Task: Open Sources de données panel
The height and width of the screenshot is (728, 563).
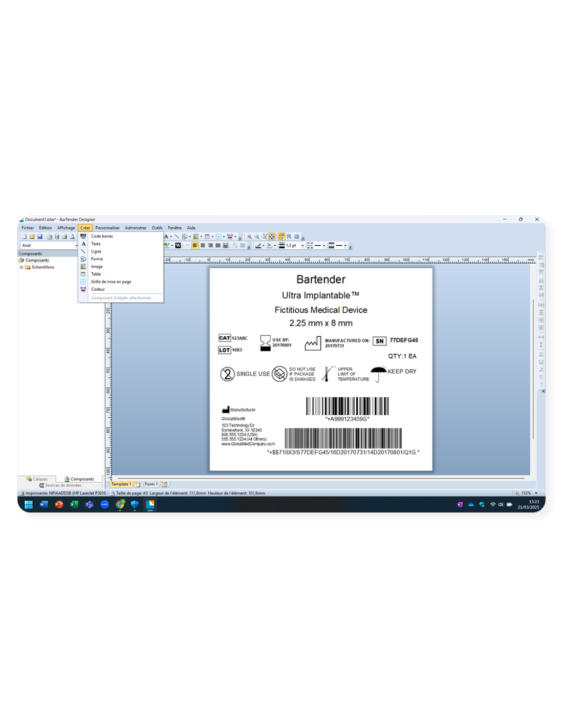Action: point(60,485)
